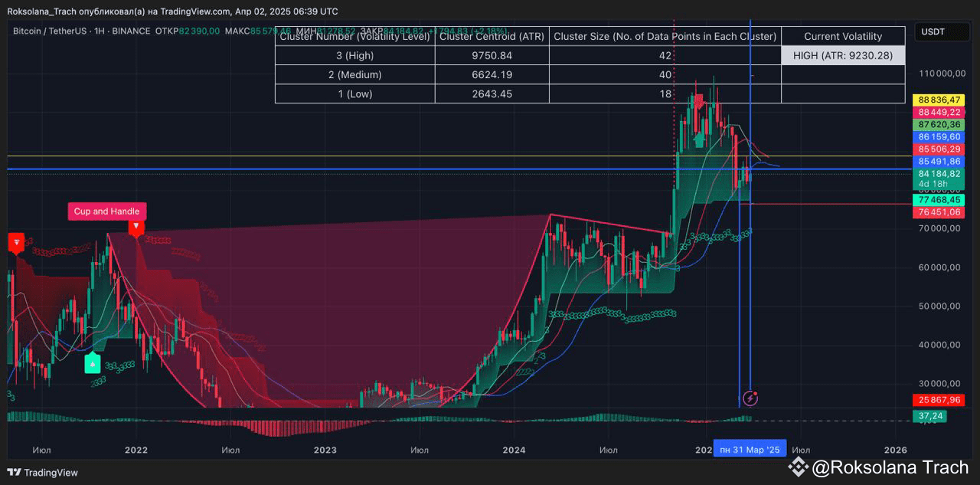Click the 9750.84 centroid value
The image size is (980, 485).
(492, 55)
